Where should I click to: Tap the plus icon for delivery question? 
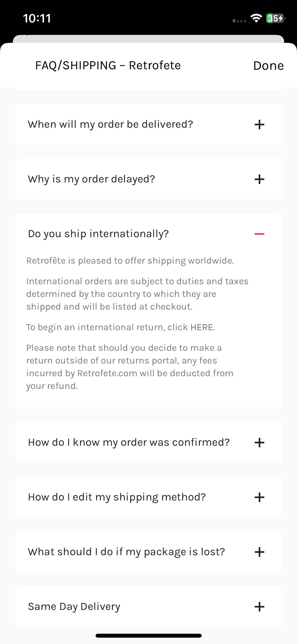tap(259, 124)
